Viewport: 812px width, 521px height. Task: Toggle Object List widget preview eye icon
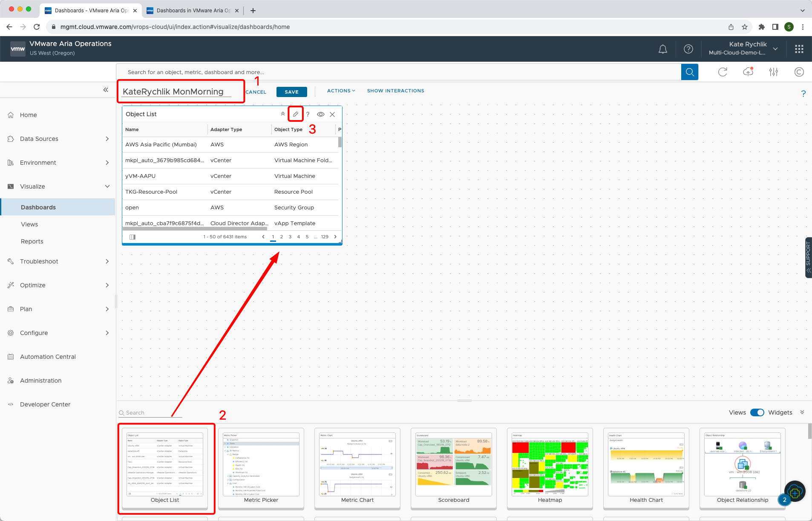(320, 114)
